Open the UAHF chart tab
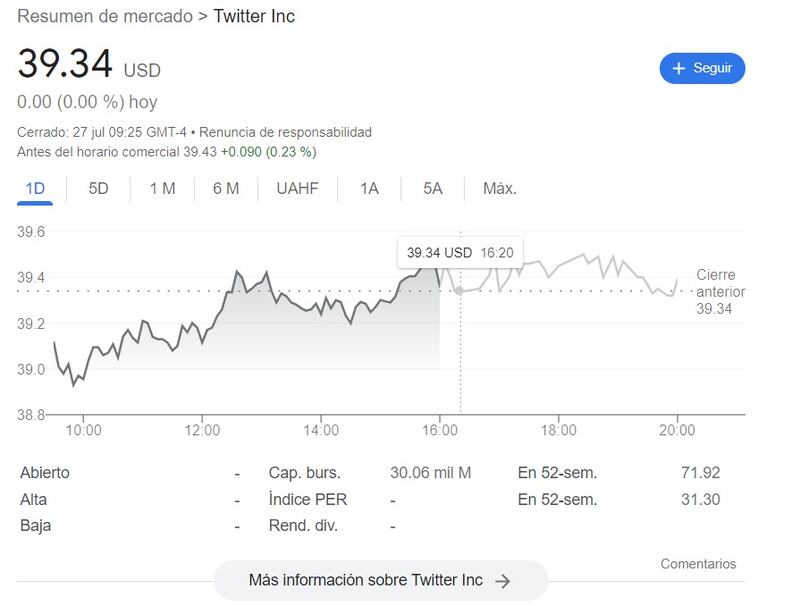The width and height of the screenshot is (800, 606). (298, 189)
